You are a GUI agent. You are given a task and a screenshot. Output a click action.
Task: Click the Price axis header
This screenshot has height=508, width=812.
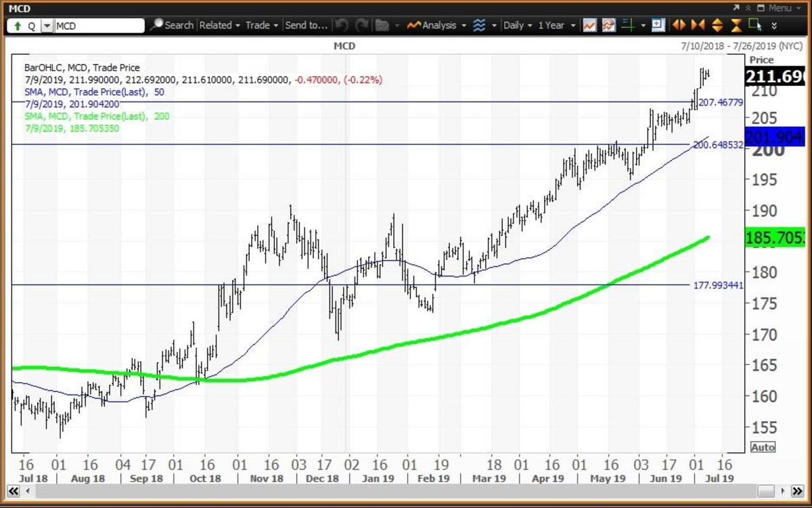click(761, 60)
